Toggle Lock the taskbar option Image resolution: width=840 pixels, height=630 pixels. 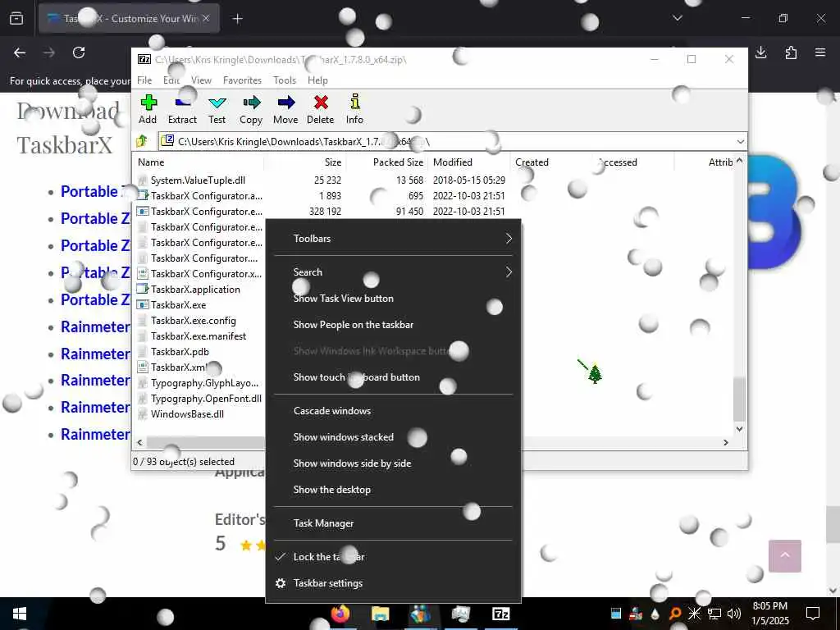click(393, 557)
